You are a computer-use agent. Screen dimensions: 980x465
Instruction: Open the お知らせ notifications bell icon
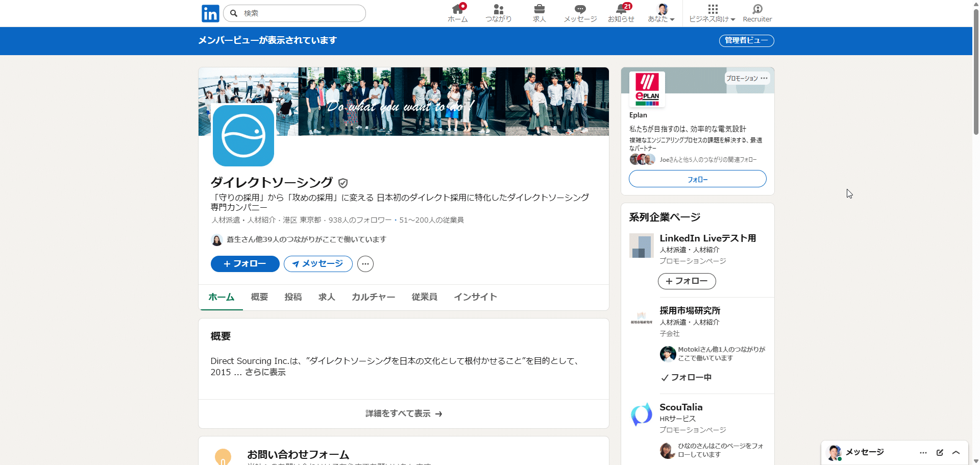(621, 13)
